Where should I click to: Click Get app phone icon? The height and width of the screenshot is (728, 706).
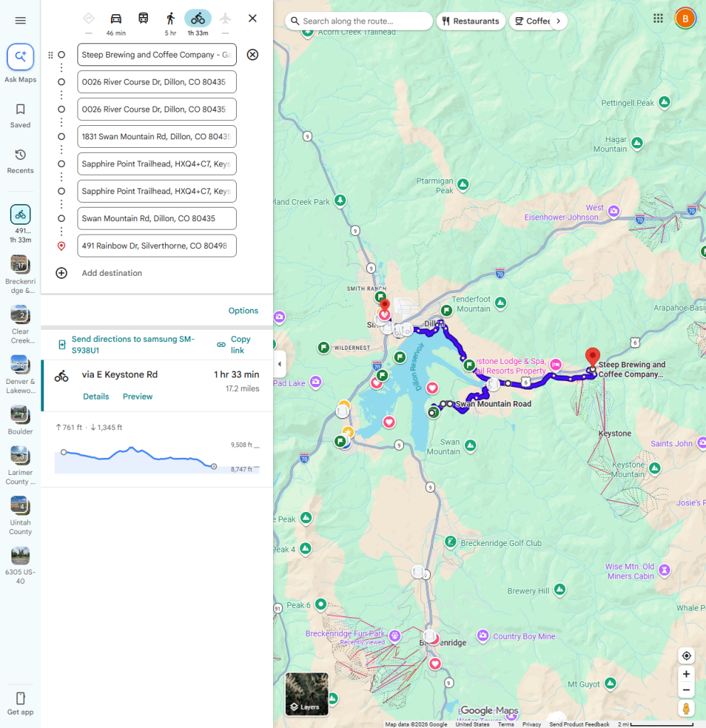(21, 698)
